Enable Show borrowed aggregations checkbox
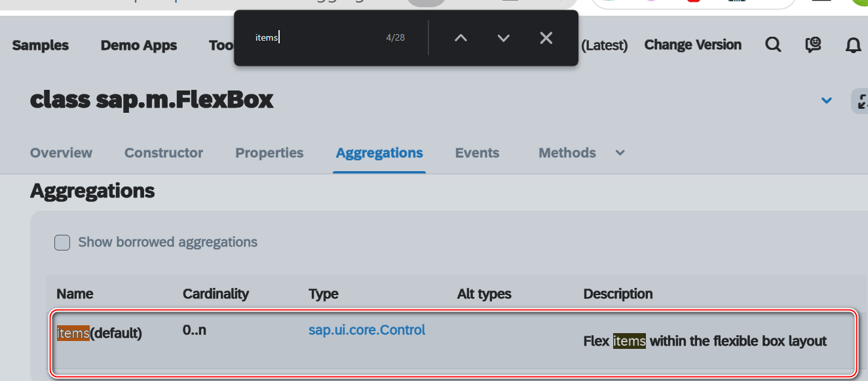The width and height of the screenshot is (868, 381). pyautogui.click(x=62, y=243)
